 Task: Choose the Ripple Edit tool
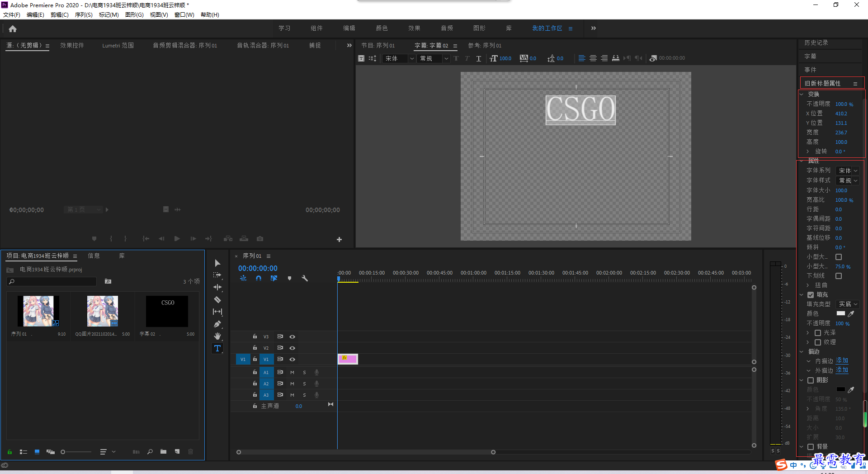[217, 287]
